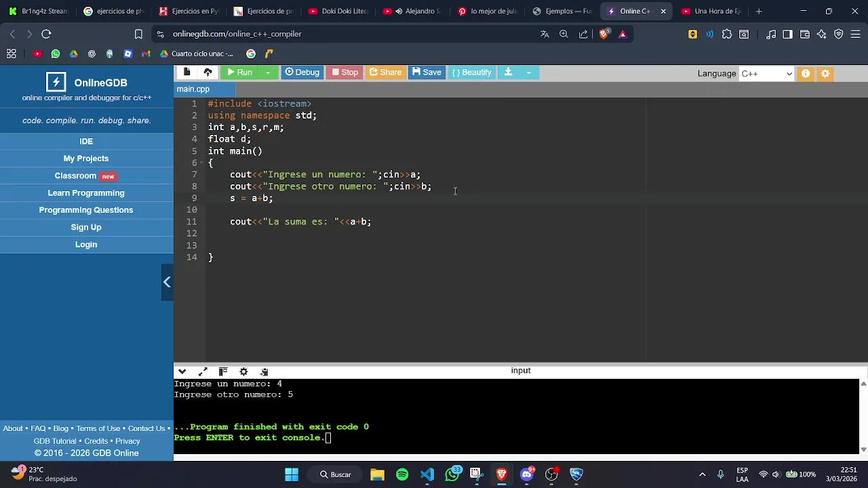Open the dropdown arrow beside Run
This screenshot has width=868, height=488.
point(268,73)
